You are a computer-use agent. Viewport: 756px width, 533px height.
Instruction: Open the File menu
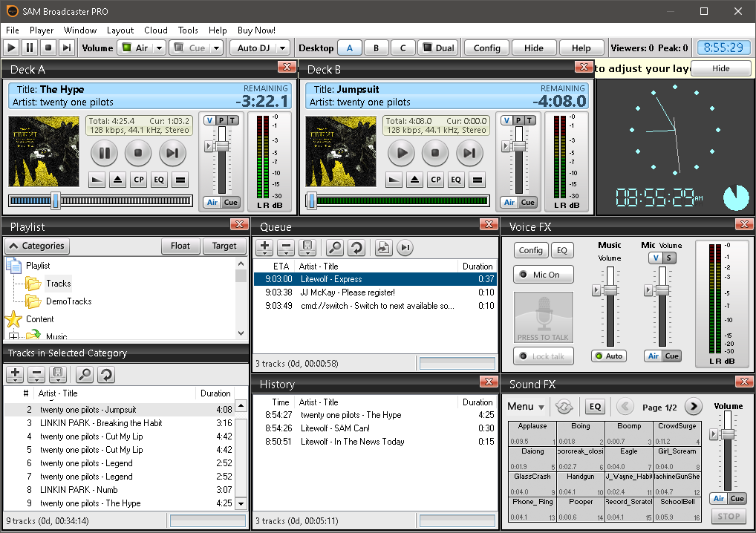[x=13, y=30]
